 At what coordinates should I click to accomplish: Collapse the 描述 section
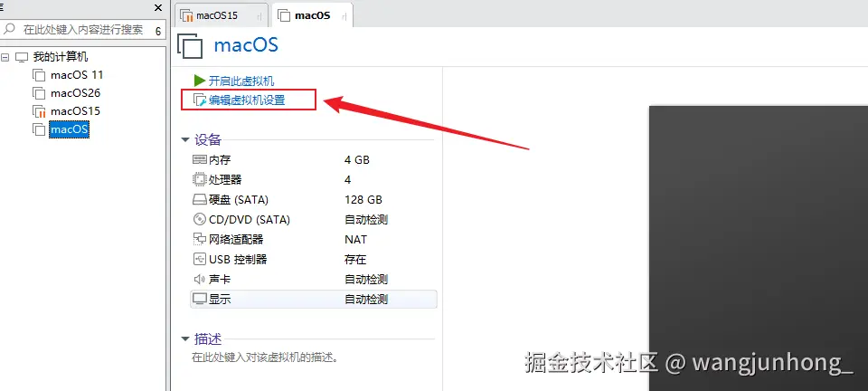pyautogui.click(x=185, y=339)
